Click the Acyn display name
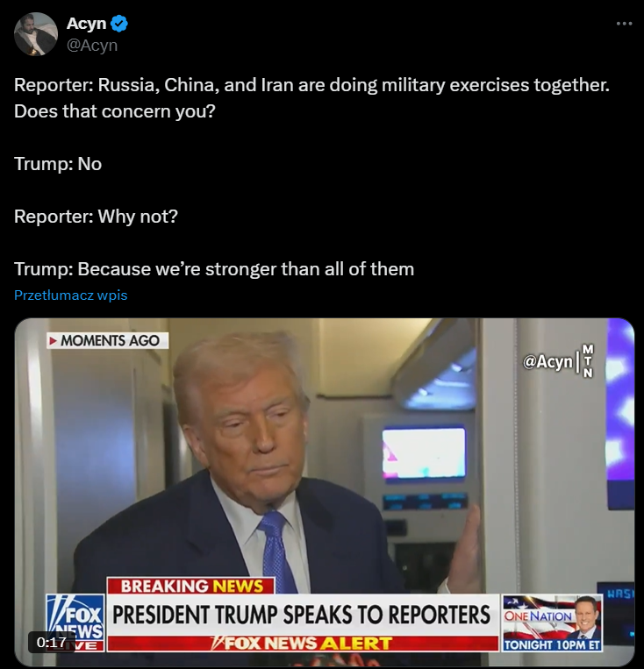644x669 pixels. [x=86, y=24]
